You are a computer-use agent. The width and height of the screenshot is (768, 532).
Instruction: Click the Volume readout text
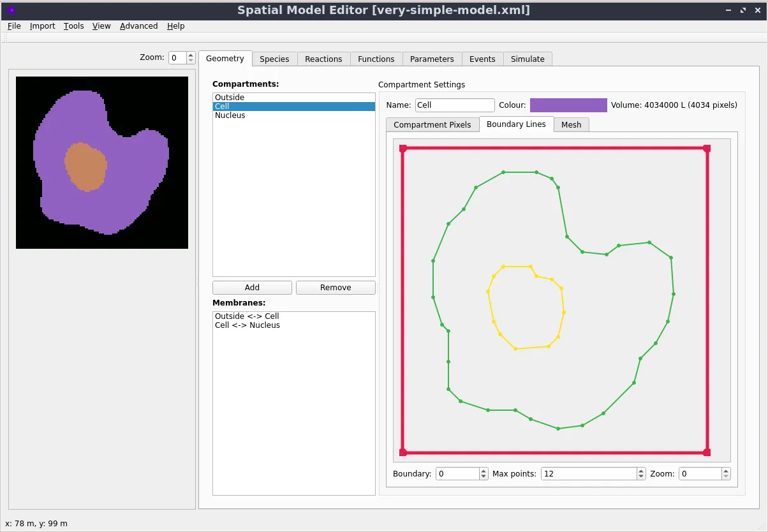point(674,105)
